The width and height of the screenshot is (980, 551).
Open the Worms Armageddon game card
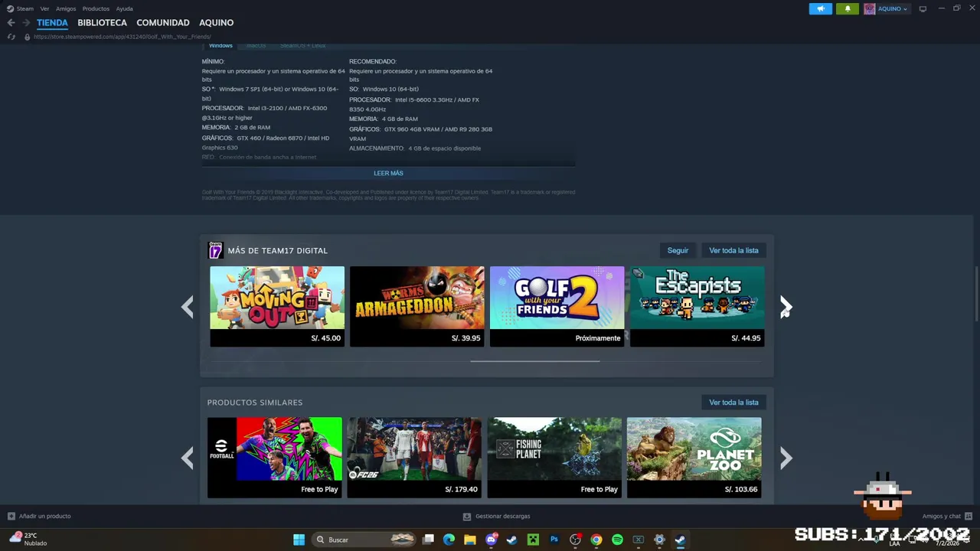click(x=417, y=306)
